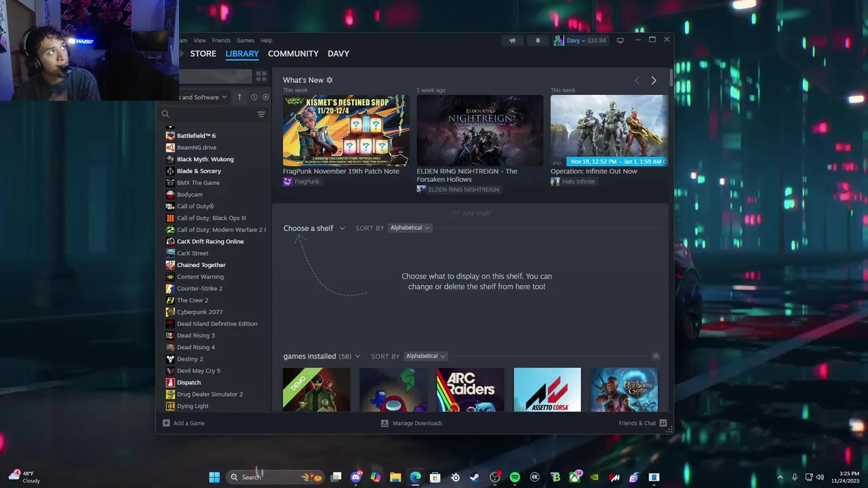Click the ARC Raiders game thumbnail
Image resolution: width=868 pixels, height=488 pixels.
tap(470, 390)
